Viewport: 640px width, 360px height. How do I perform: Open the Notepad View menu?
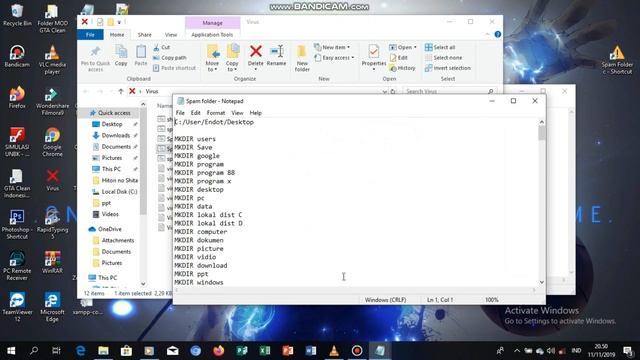tap(237, 113)
